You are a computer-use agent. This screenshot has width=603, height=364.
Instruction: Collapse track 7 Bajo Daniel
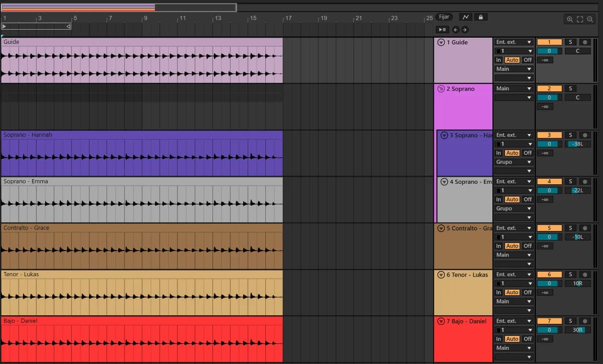pyautogui.click(x=441, y=321)
